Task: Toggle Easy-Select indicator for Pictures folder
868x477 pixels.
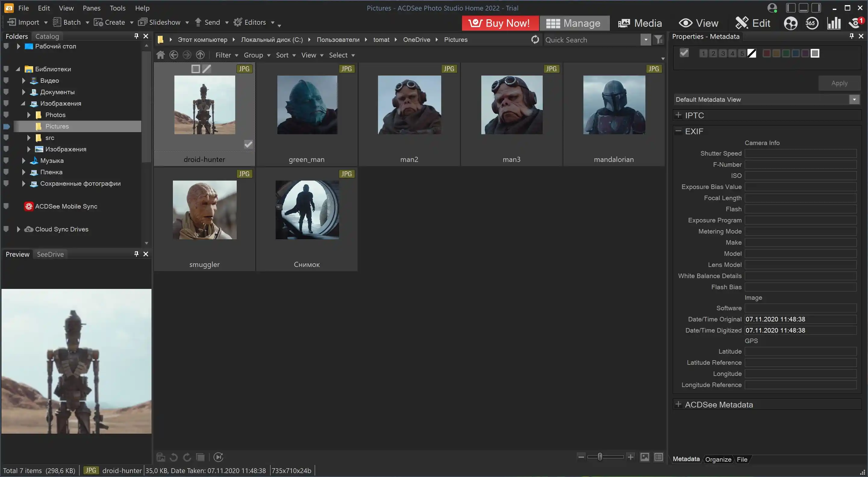Action: click(6, 126)
